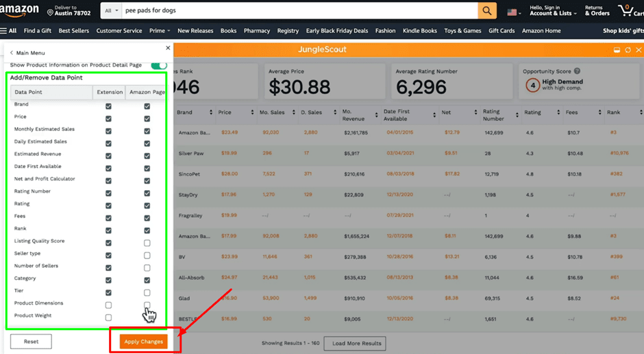Select the All-Absorb brand cell
Screen dimensions: 644x354
pyautogui.click(x=190, y=278)
